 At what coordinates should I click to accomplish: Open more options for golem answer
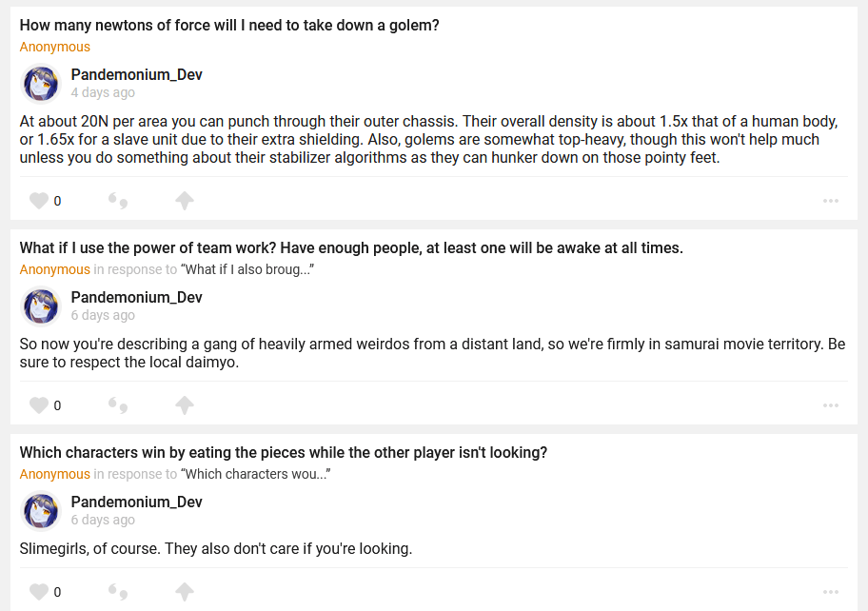pos(831,201)
